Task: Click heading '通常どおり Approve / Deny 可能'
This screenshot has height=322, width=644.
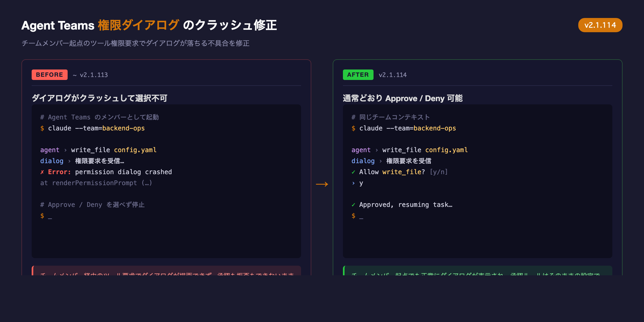Action: tap(402, 98)
